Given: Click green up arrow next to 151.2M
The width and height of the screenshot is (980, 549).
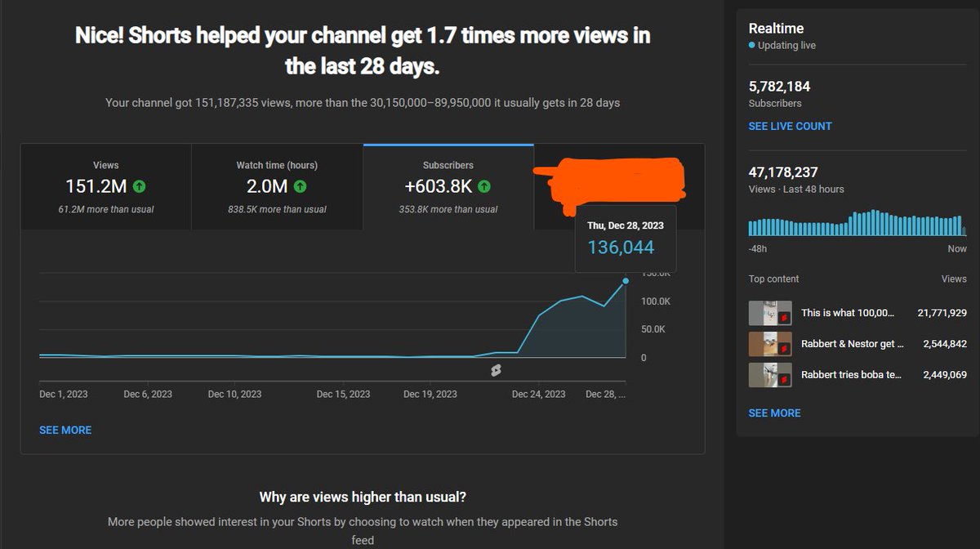Looking at the screenshot, I should click(139, 187).
